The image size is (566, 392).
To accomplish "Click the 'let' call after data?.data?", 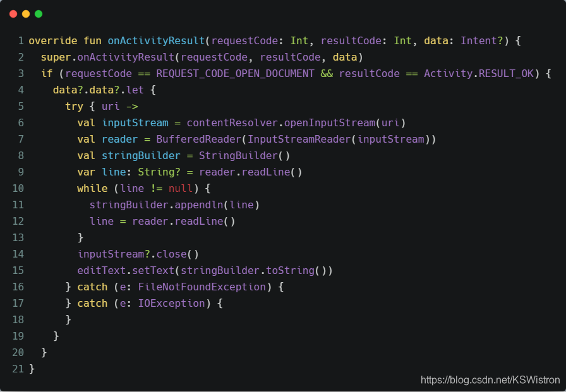I will [x=135, y=90].
